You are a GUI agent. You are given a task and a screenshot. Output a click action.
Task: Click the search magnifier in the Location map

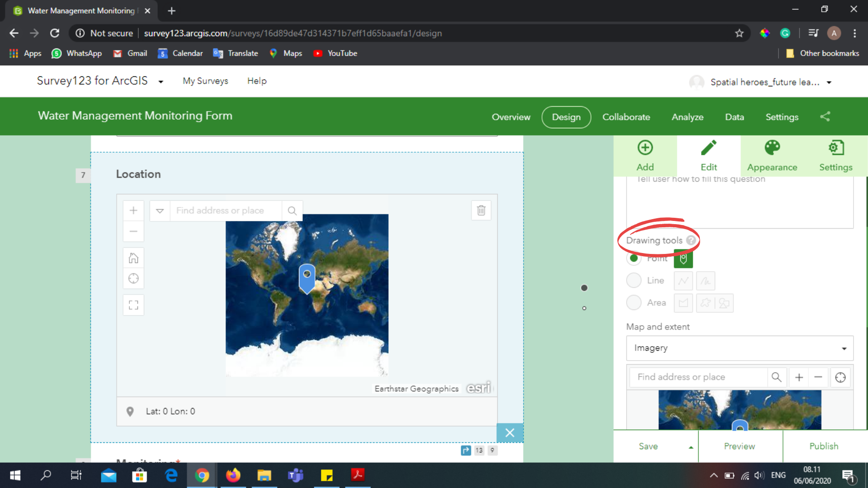point(292,211)
